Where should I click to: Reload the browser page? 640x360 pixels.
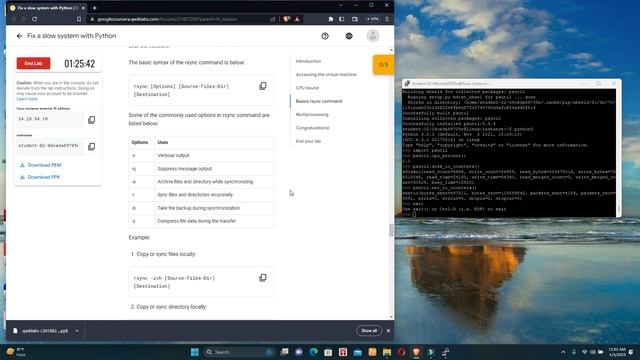[35, 19]
